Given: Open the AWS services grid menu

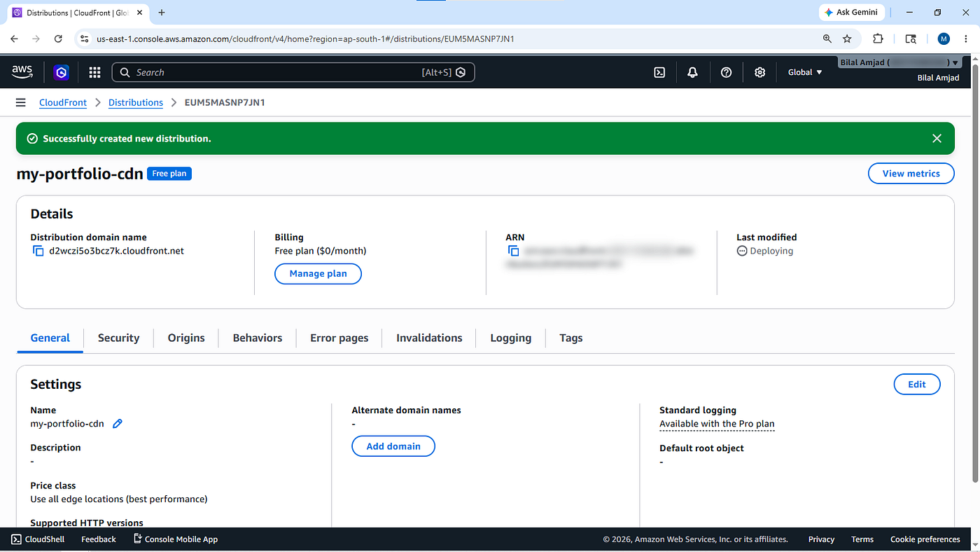Looking at the screenshot, I should click(x=94, y=72).
